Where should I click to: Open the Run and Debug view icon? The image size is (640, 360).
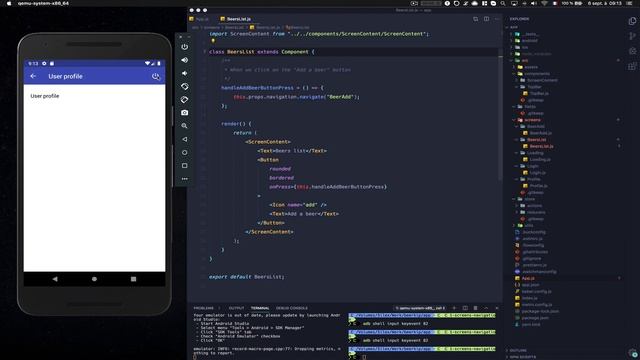tap(632, 51)
